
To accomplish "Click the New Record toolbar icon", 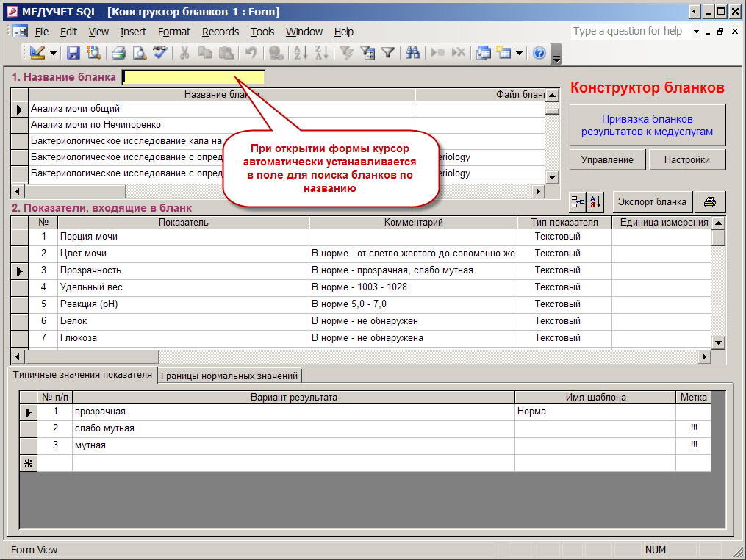I will [x=438, y=53].
